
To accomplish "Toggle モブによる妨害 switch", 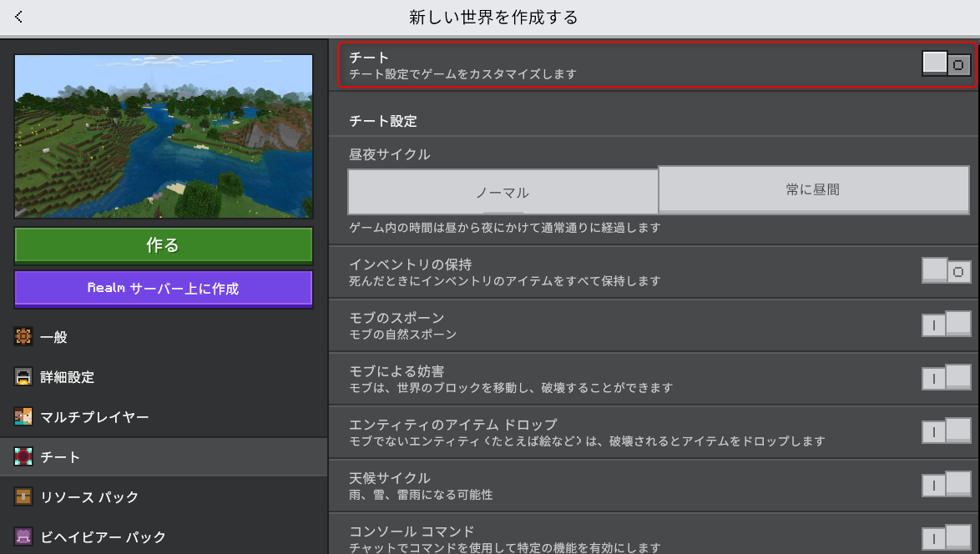I will (x=947, y=378).
